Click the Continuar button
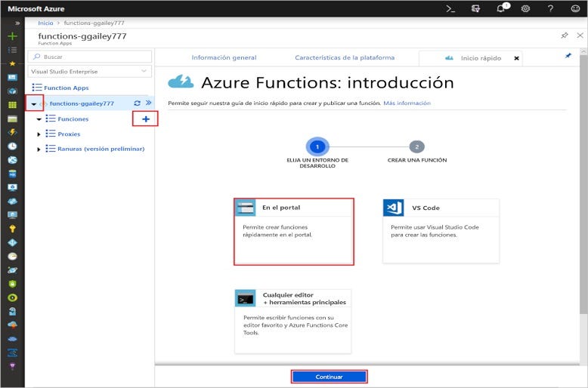The image size is (588, 388). coord(330,377)
